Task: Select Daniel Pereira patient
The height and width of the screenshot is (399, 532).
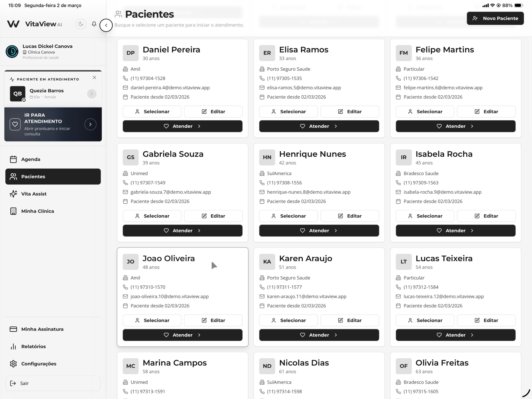Action: [152, 112]
